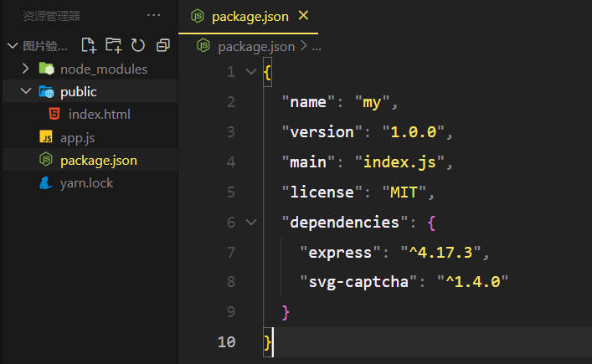Click the "my" value on line 2
The image size is (592, 364).
373,102
